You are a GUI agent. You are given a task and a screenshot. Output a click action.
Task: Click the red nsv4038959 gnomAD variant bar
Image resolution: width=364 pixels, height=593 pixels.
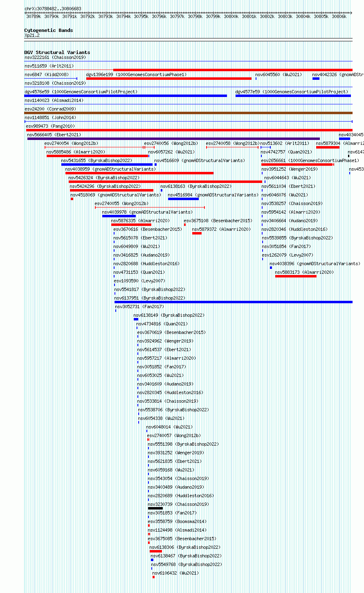(139, 173)
